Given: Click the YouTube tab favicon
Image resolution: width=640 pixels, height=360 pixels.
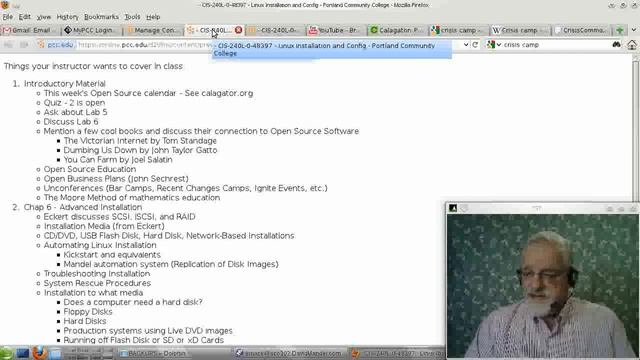Looking at the screenshot, I should coord(313,30).
